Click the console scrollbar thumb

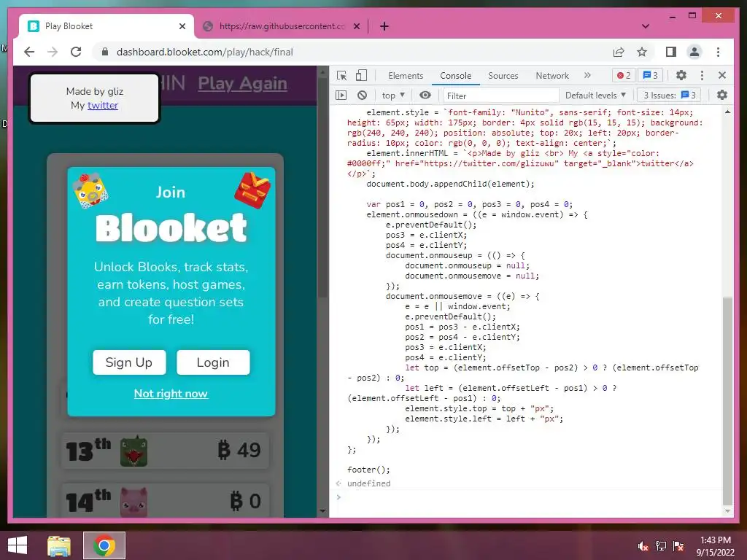click(x=727, y=400)
